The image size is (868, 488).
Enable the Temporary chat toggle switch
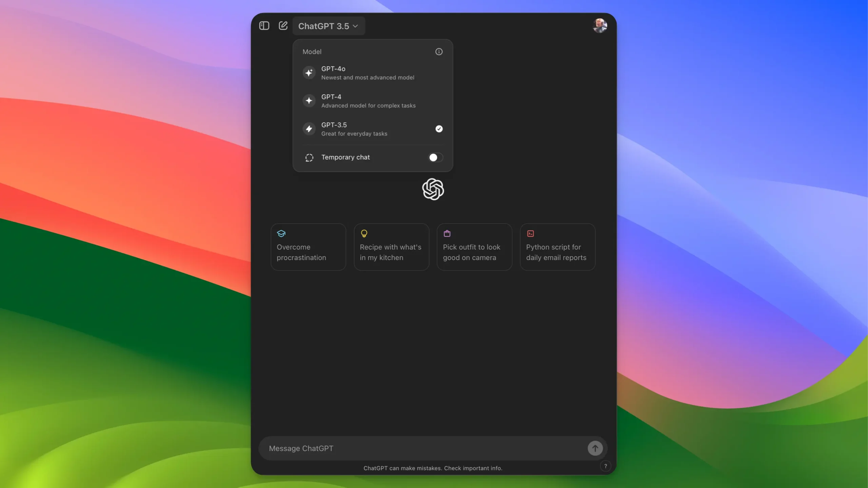tap(435, 158)
